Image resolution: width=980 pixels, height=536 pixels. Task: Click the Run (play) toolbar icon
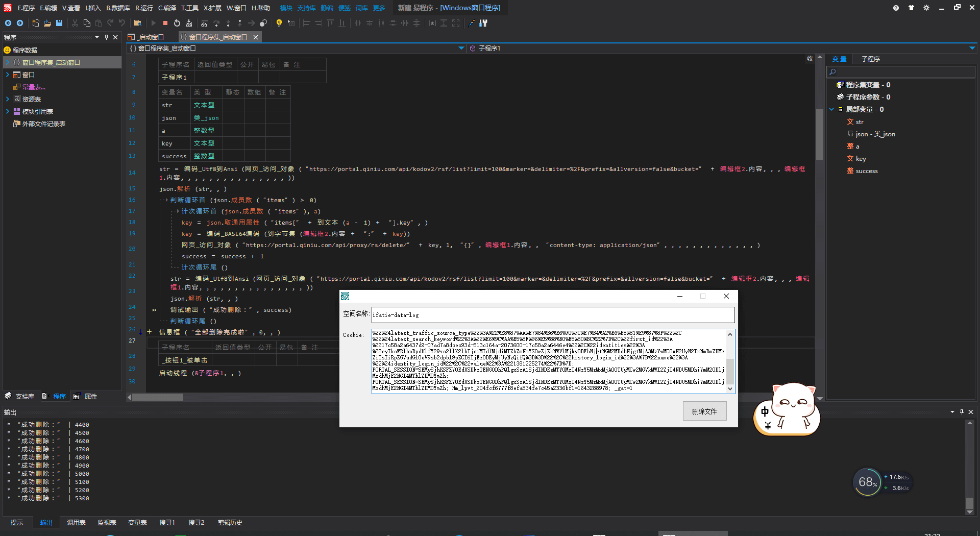pos(153,23)
